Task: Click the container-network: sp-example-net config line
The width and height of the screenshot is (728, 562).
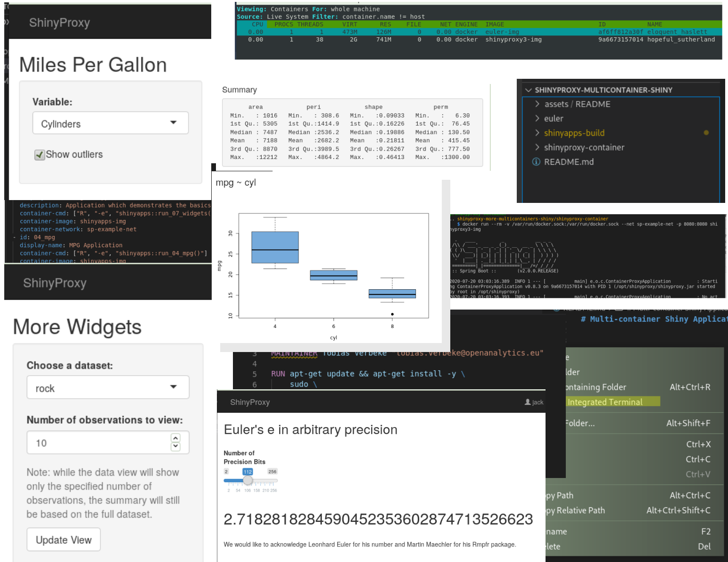Action: (78, 229)
